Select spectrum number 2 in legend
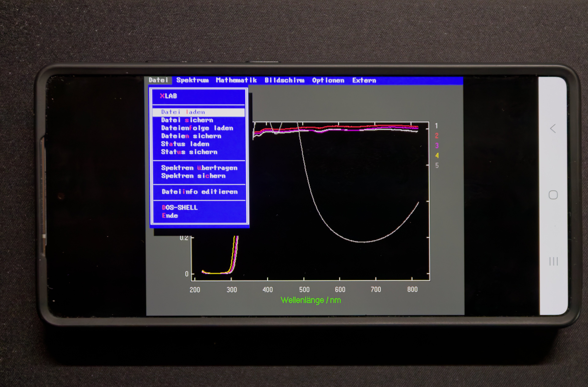 [x=437, y=136]
